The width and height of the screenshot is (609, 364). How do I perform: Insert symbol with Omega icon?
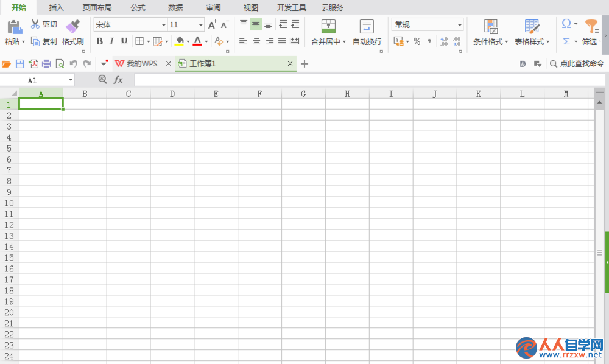coord(566,24)
